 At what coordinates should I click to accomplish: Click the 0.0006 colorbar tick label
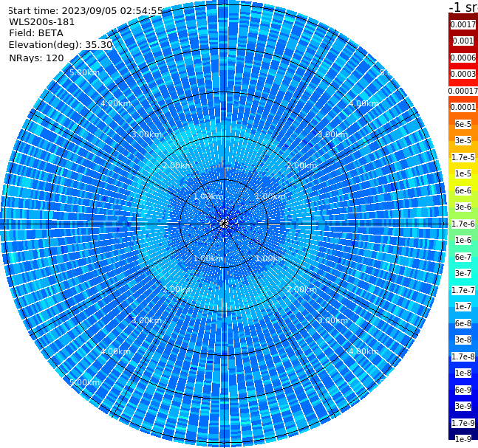[x=463, y=58]
